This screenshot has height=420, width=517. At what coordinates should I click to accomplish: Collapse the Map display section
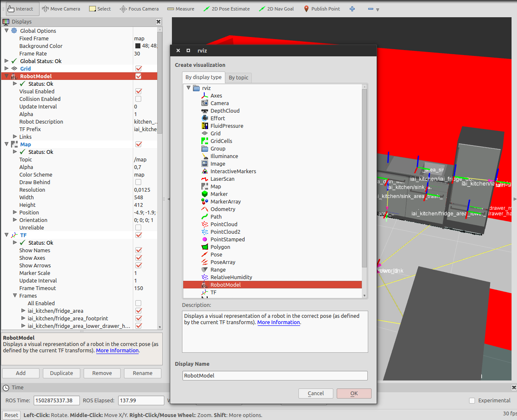click(x=6, y=144)
